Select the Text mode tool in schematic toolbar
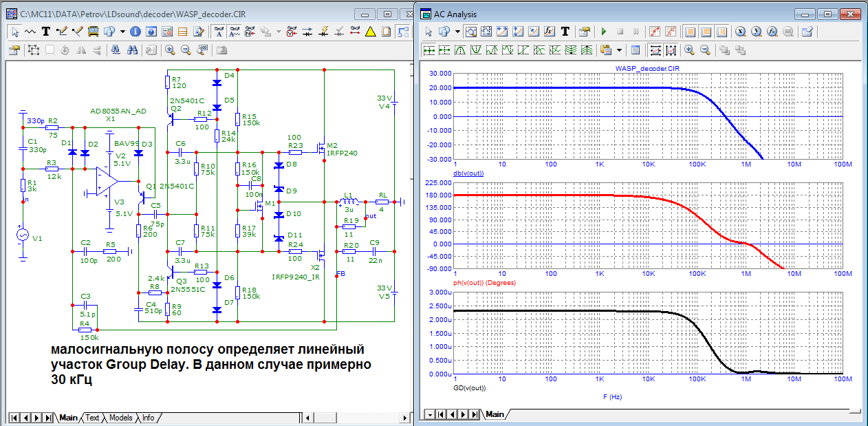 click(x=46, y=31)
